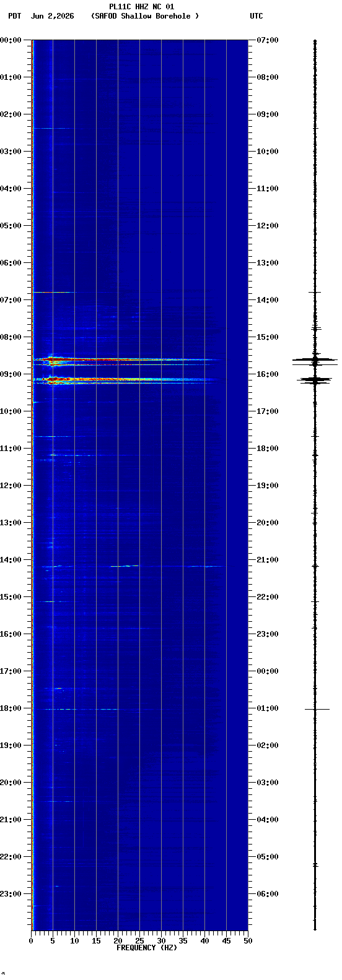This screenshot has width=342, height=980.
Task: Click the 25 Hz frequency tick label
Action: (139, 941)
